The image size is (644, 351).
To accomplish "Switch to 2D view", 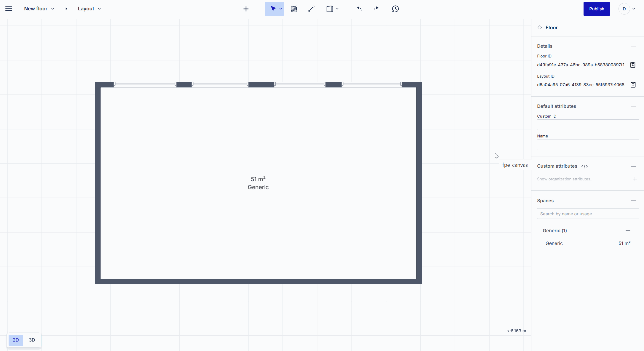I will click(16, 340).
